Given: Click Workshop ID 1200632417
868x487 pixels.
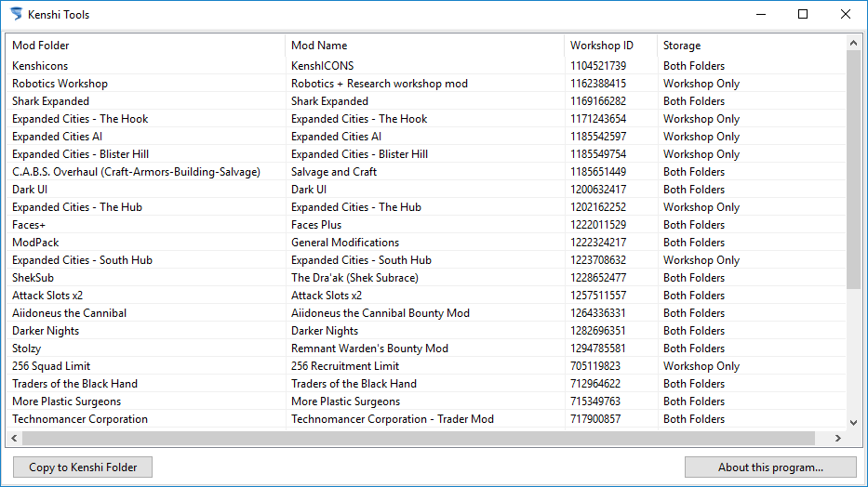Looking at the screenshot, I should (598, 190).
